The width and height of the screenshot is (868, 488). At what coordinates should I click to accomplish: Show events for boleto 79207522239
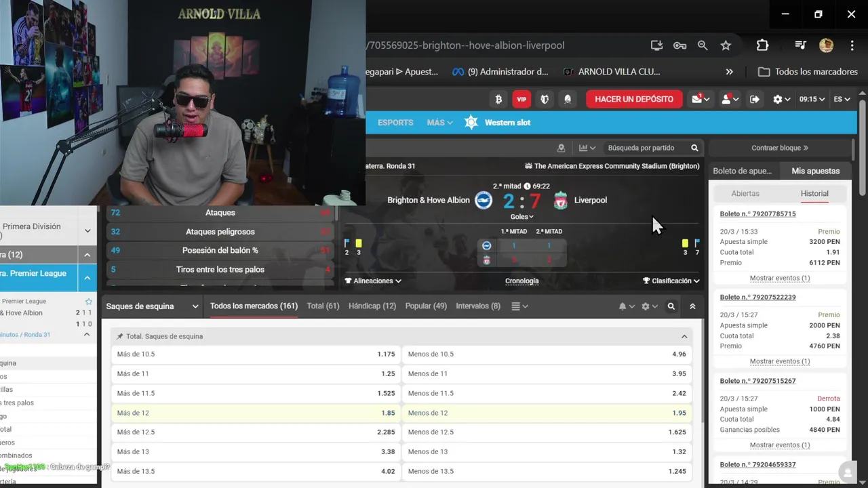[x=780, y=361]
